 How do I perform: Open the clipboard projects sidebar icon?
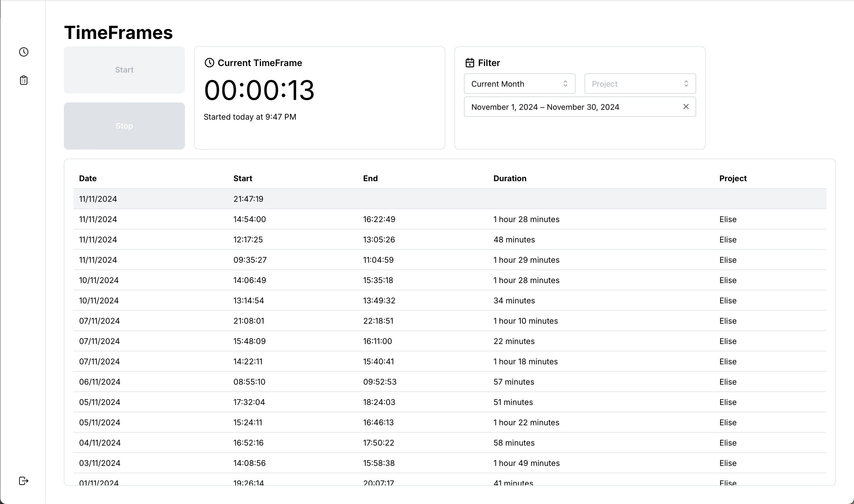pyautogui.click(x=23, y=80)
